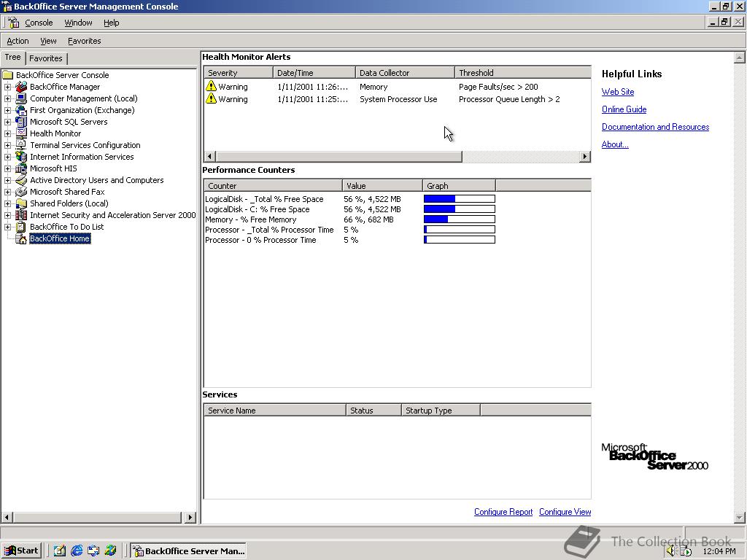Sort alerts by Severity column header

tap(239, 73)
